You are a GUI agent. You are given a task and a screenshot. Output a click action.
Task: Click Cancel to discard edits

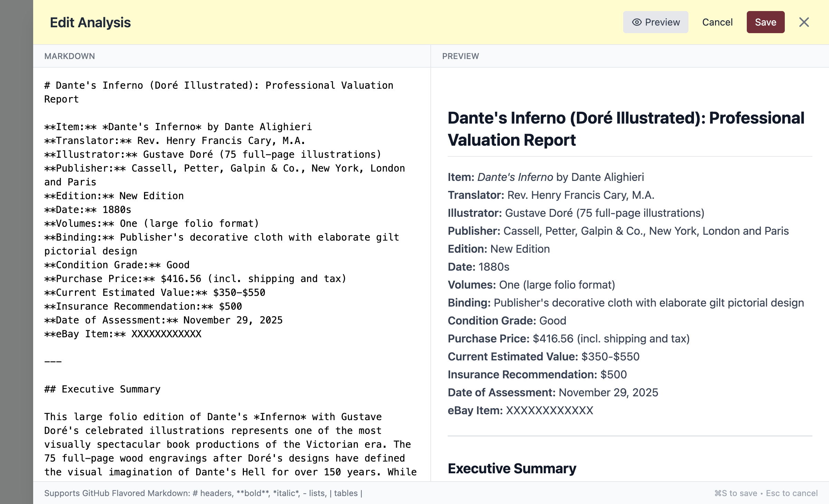pos(717,22)
